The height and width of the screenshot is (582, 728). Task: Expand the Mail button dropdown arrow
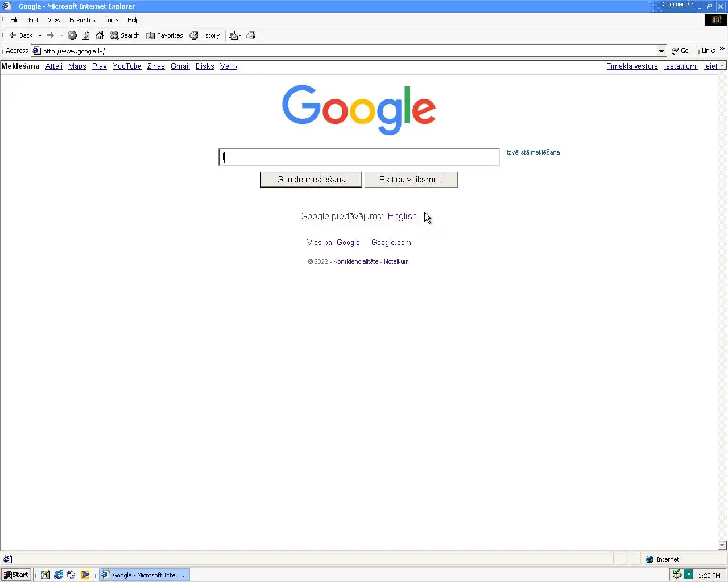point(240,35)
